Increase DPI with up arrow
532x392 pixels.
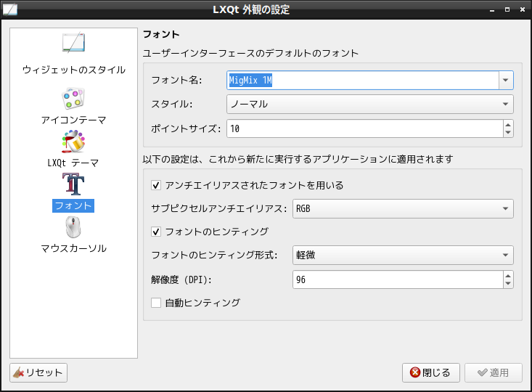click(508, 276)
